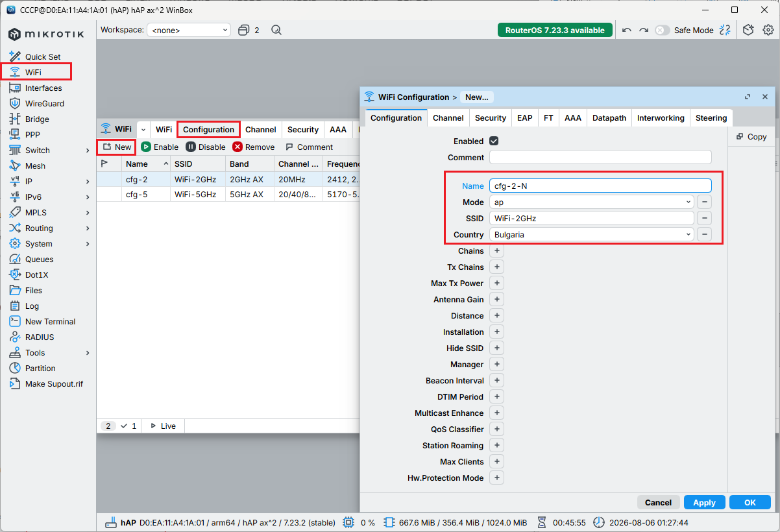The height and width of the screenshot is (532, 780).
Task: Confirm with the OK button
Action: click(x=750, y=502)
